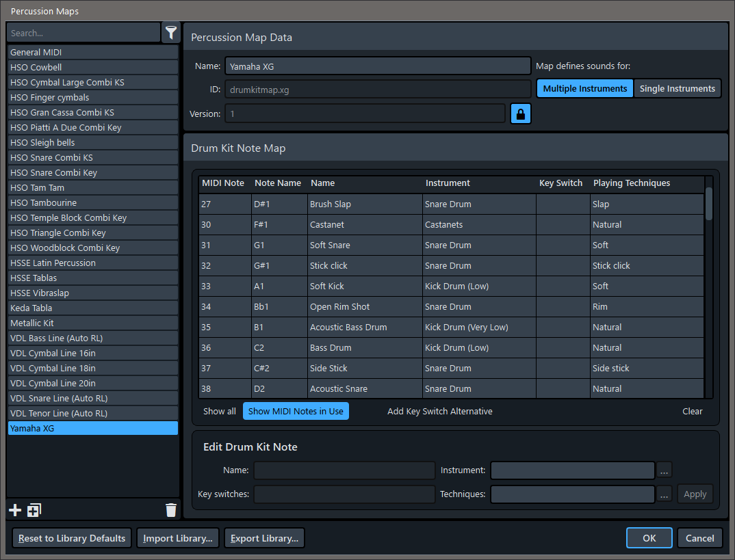Click the Key switches input field
The height and width of the screenshot is (560, 735).
pos(344,494)
